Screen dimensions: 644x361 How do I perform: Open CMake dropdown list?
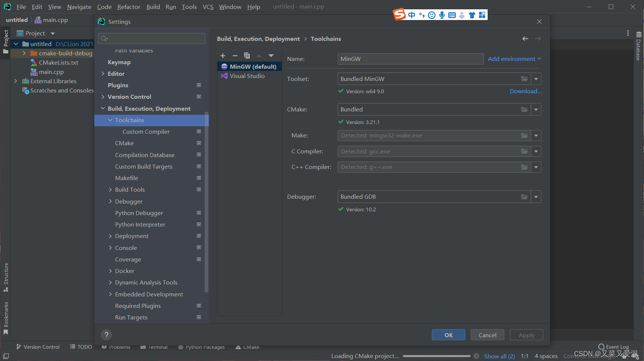tap(536, 110)
